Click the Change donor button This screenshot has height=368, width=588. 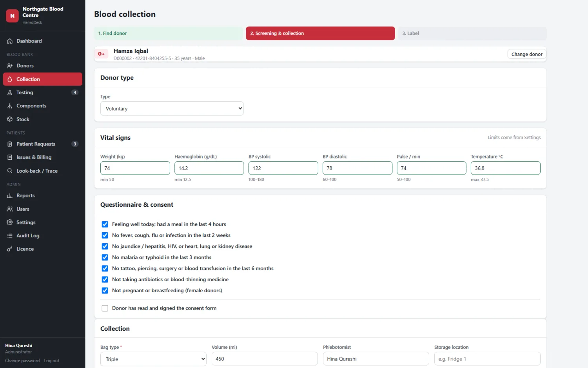coord(527,54)
